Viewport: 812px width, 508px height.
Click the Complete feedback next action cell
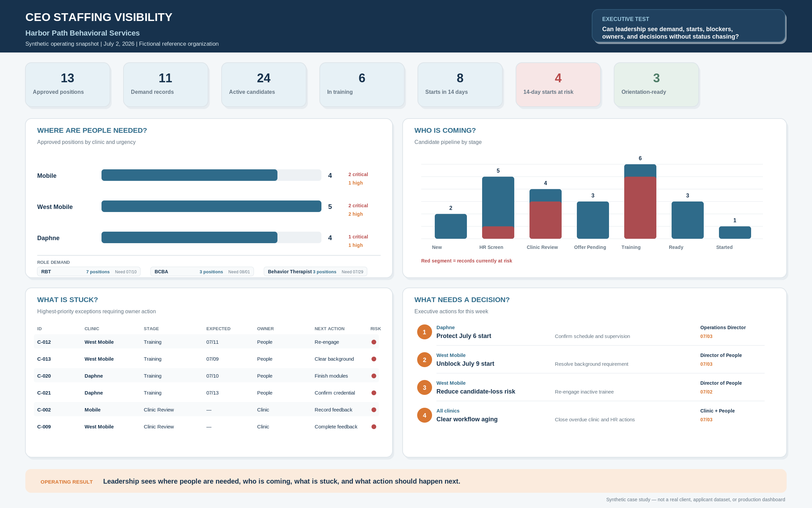[x=336, y=427]
